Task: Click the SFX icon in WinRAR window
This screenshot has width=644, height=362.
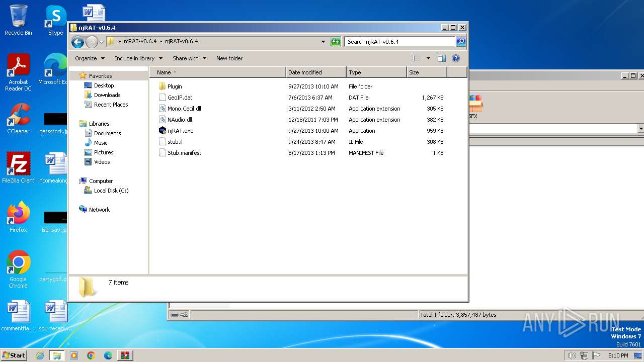Action: coord(474,107)
